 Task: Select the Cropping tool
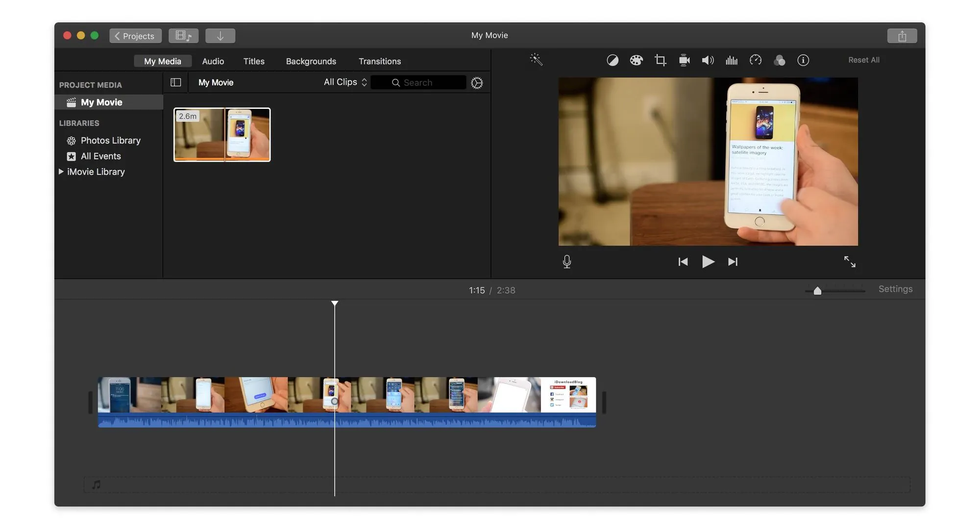click(x=660, y=60)
